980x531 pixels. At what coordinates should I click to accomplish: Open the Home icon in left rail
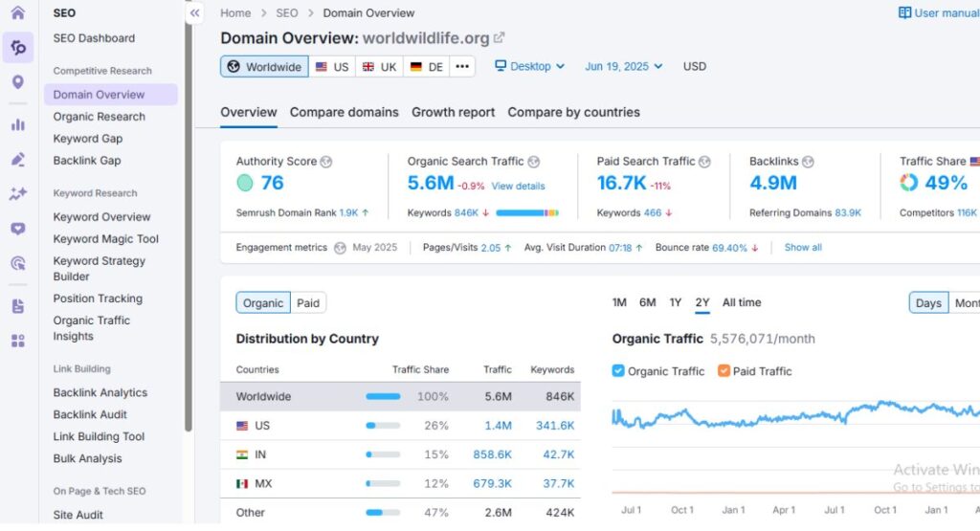coord(17,12)
